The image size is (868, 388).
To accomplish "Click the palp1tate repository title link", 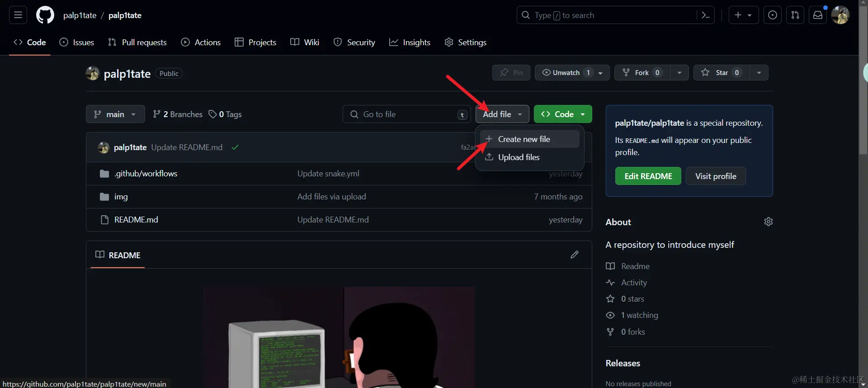I will 127,74.
